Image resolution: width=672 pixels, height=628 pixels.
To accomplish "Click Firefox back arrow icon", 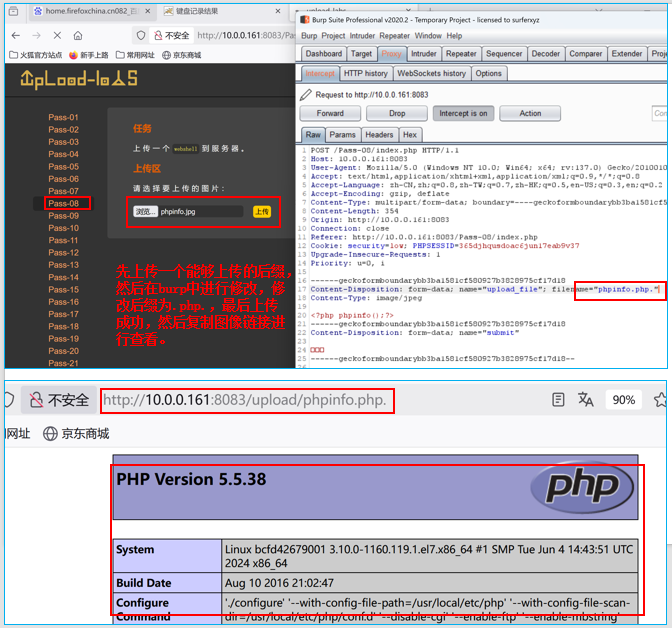I will [x=16, y=36].
